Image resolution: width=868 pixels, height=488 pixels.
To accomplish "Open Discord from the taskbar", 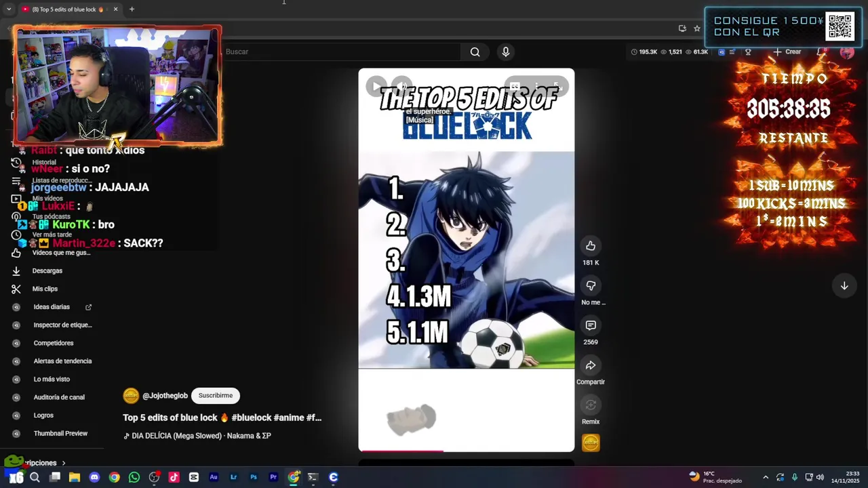I will pyautogui.click(x=94, y=477).
